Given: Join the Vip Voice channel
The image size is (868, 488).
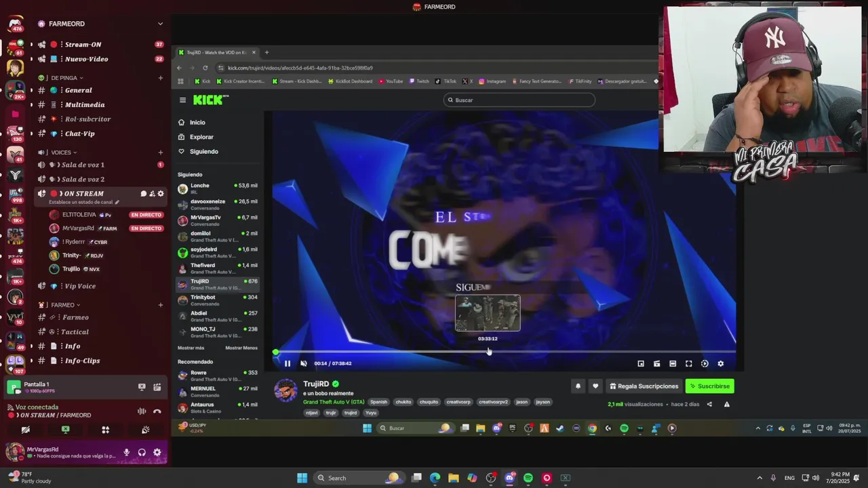Looking at the screenshot, I should [100, 286].
